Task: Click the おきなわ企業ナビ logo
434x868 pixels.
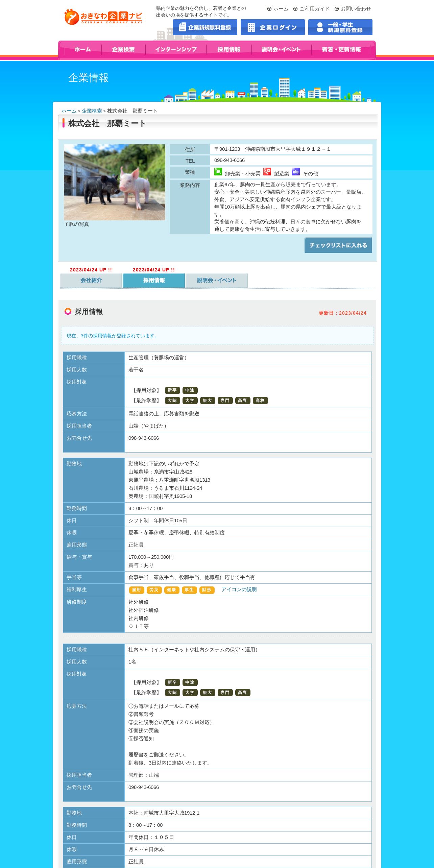Action: pos(103,17)
